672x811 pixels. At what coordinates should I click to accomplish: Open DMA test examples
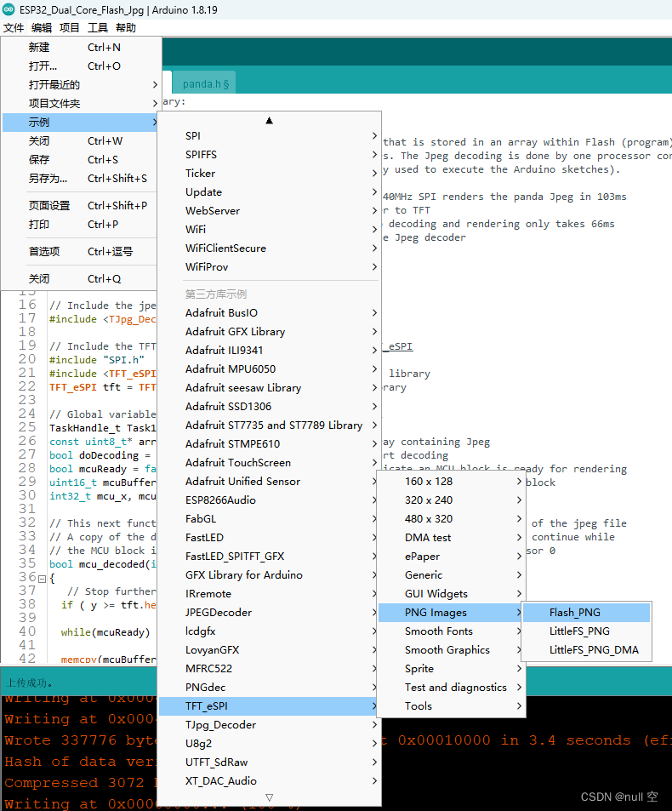click(x=452, y=537)
